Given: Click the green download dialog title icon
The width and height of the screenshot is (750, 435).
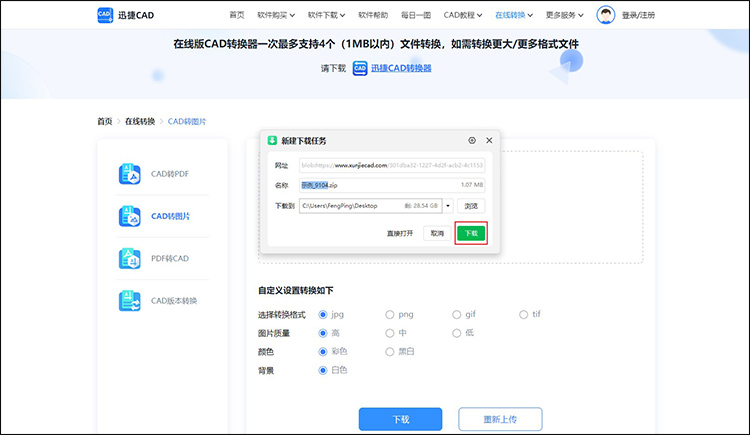Looking at the screenshot, I should (x=272, y=140).
